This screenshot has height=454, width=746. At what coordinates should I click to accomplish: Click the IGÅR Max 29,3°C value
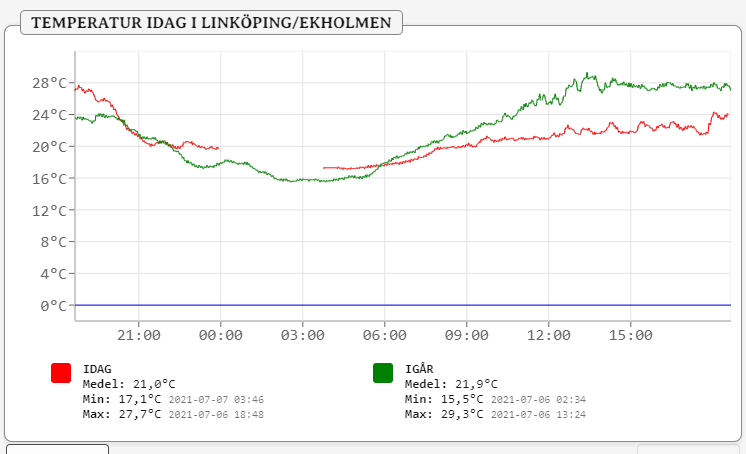463,414
